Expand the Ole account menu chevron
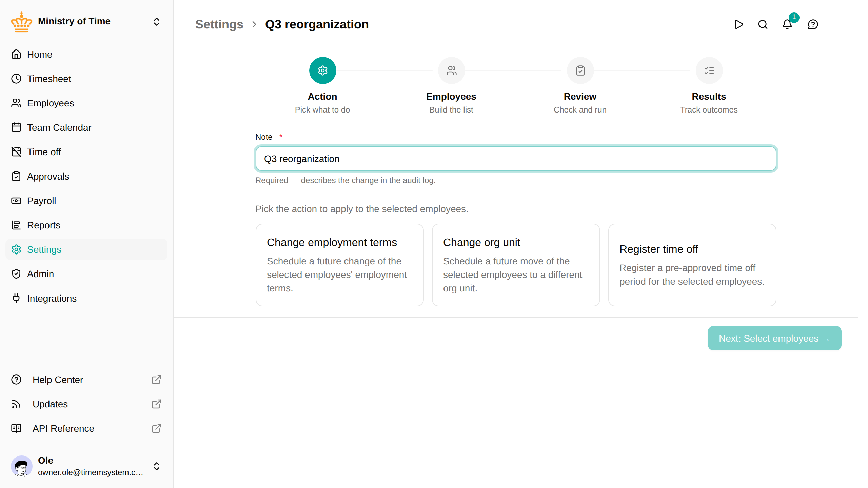 tap(156, 466)
